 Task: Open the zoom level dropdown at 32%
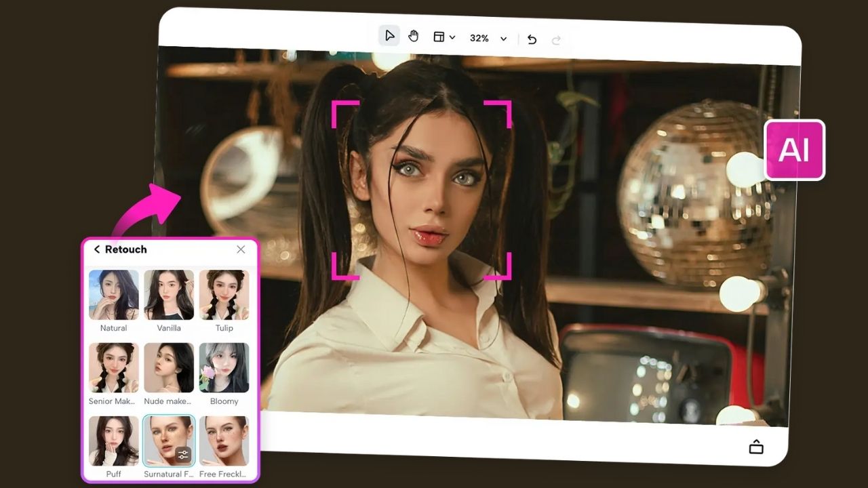click(479, 38)
